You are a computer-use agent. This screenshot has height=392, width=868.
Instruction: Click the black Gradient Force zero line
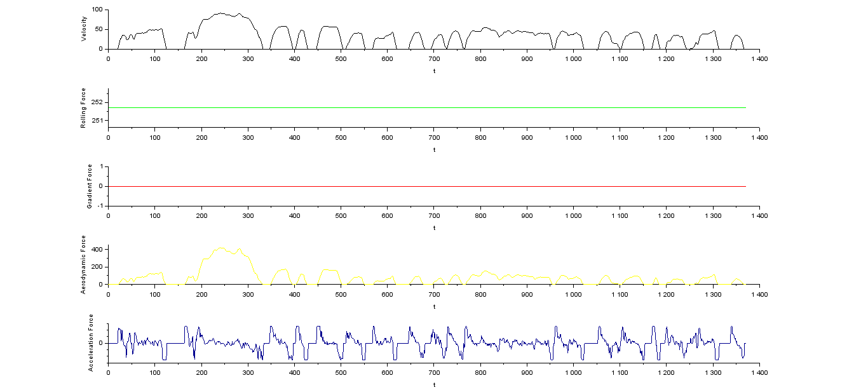(x=427, y=186)
